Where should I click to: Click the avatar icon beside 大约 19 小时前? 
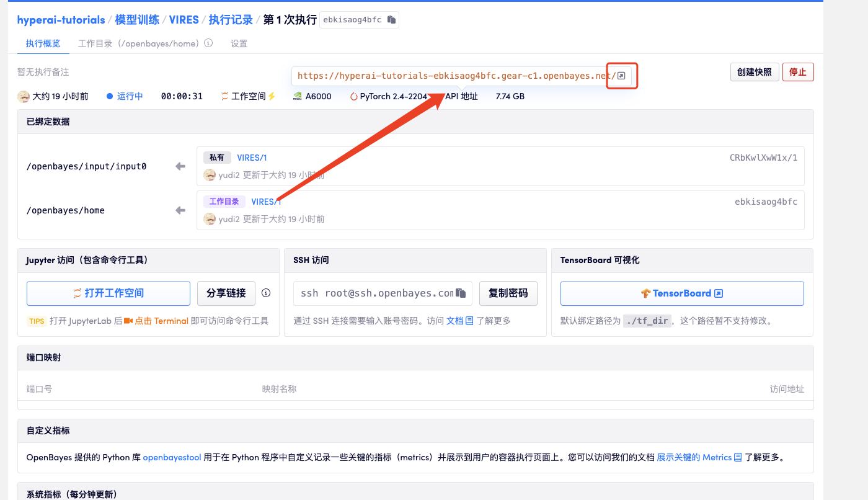coord(24,96)
